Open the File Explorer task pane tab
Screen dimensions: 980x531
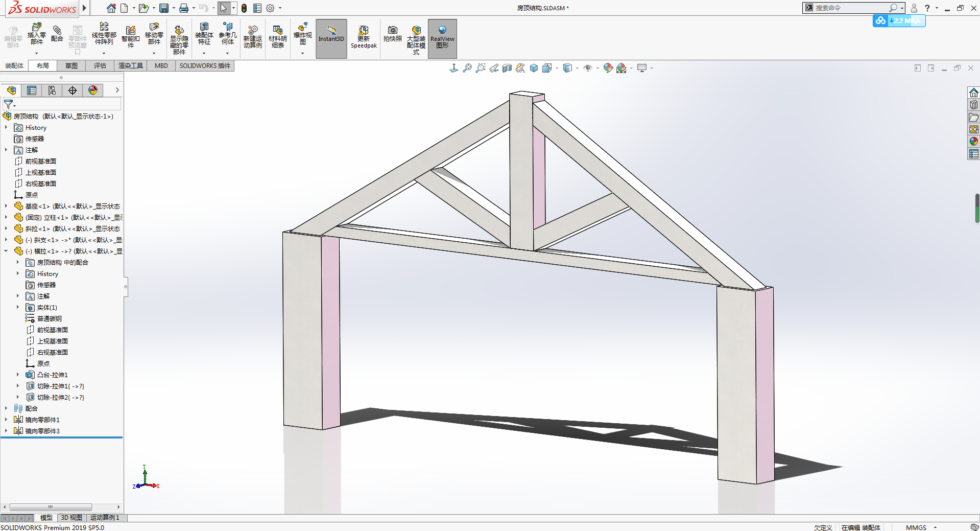974,117
